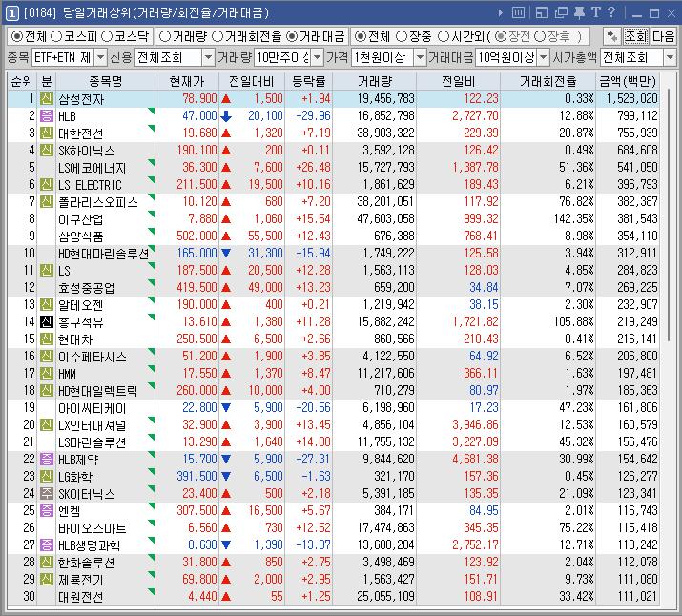Click the 금액(백만) column header

628,81
